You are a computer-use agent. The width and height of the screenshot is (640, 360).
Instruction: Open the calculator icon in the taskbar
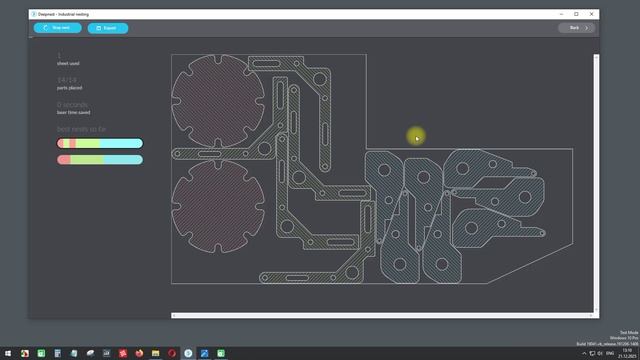point(58,353)
